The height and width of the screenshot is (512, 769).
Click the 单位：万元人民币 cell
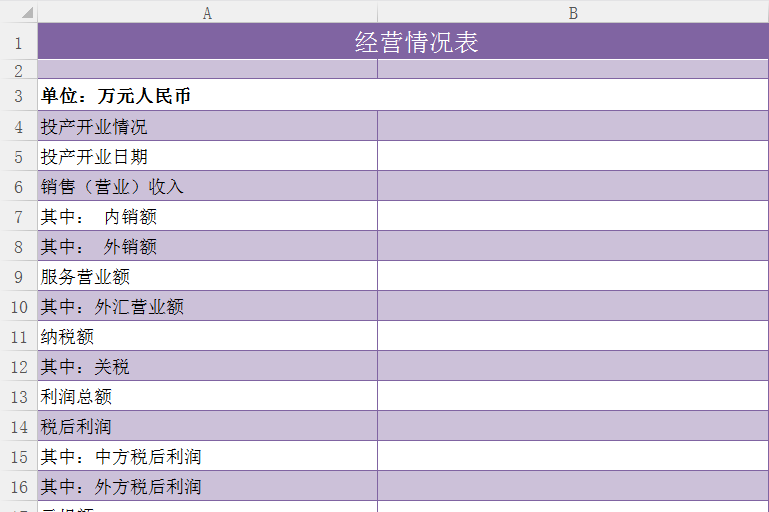(x=116, y=96)
